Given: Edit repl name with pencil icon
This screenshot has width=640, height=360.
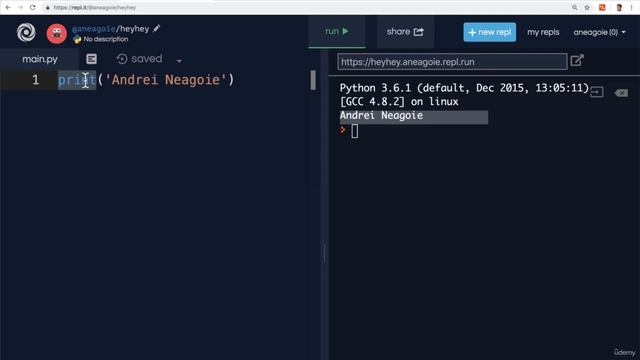Looking at the screenshot, I should (157, 28).
